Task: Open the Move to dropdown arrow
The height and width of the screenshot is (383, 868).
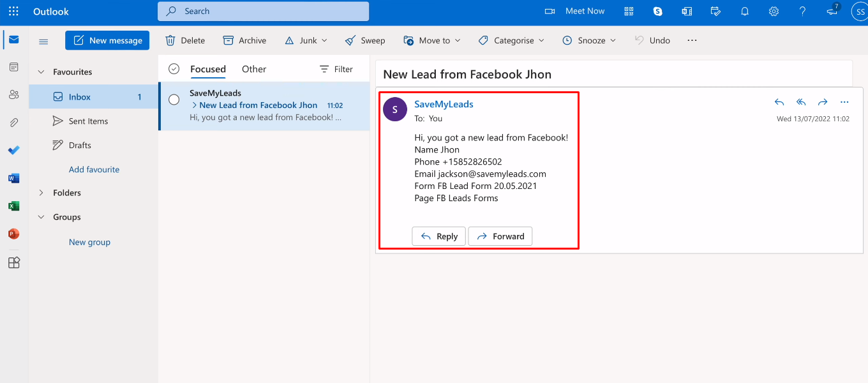Action: pyautogui.click(x=457, y=40)
